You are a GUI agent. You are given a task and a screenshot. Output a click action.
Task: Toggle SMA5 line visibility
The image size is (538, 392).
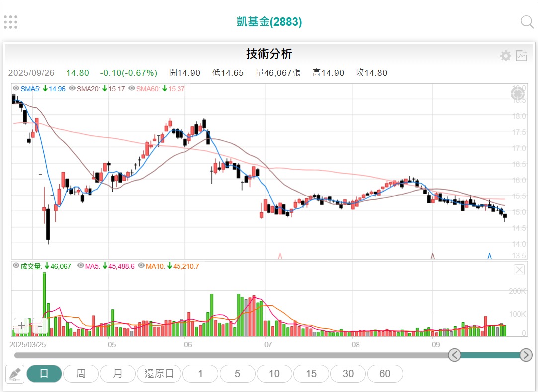coord(16,89)
